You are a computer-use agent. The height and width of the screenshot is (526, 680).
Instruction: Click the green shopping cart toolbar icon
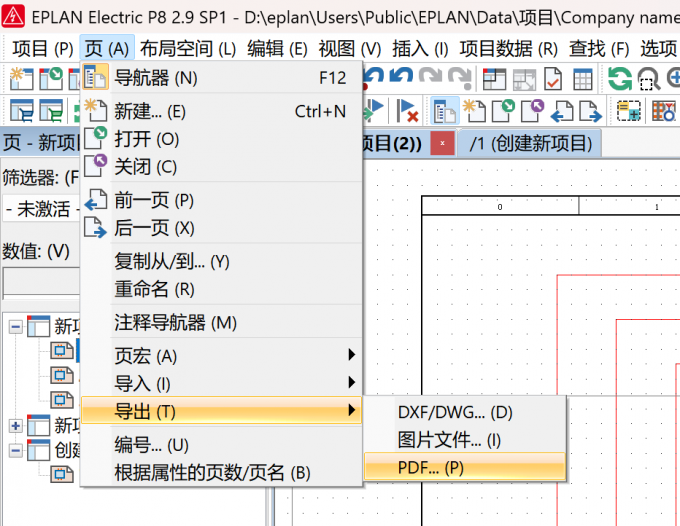(x=51, y=111)
